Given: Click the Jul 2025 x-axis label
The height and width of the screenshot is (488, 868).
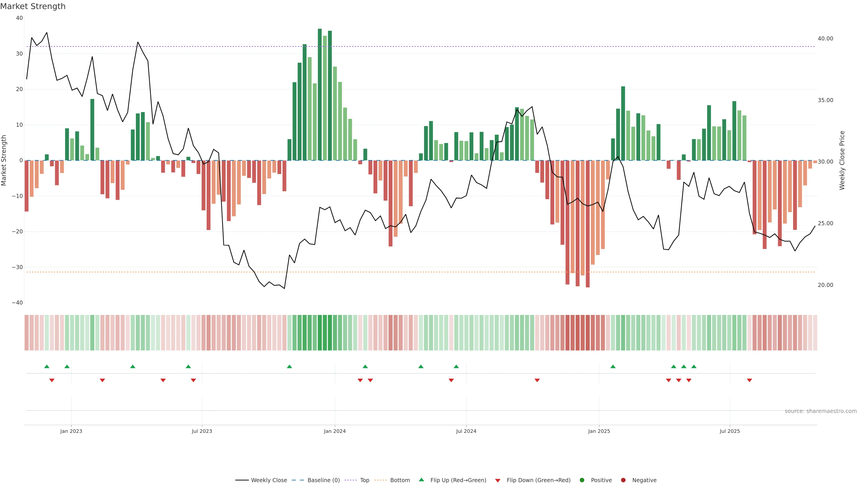Looking at the screenshot, I should 729,431.
